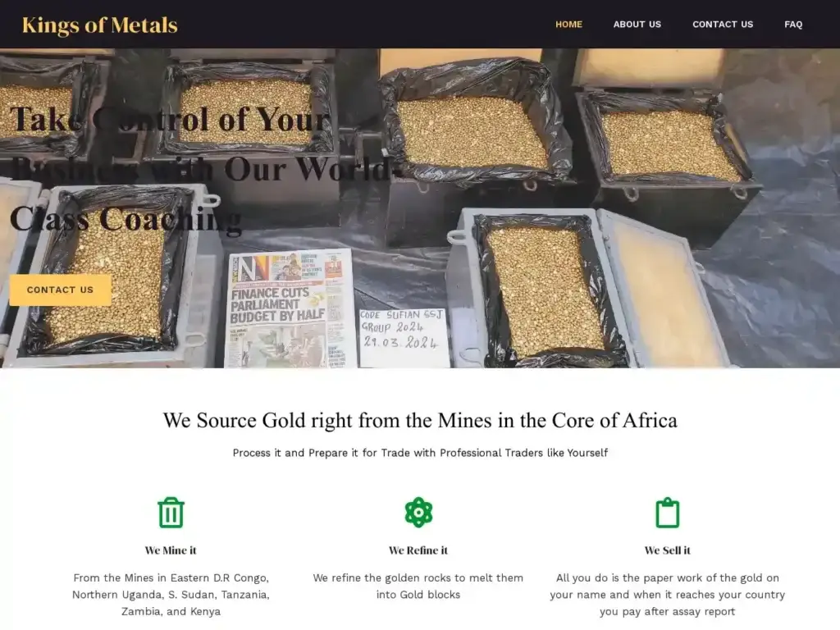Image resolution: width=840 pixels, height=630 pixels.
Task: Open the HOME menu item
Action: point(569,24)
